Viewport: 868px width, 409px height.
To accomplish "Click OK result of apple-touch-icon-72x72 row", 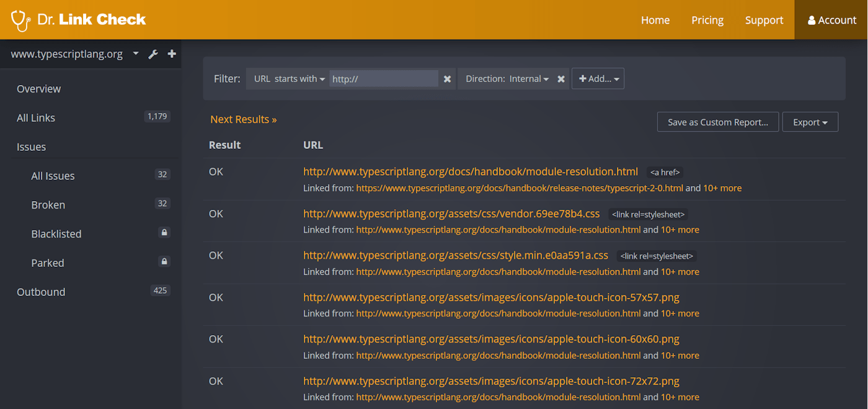I will pos(216,381).
